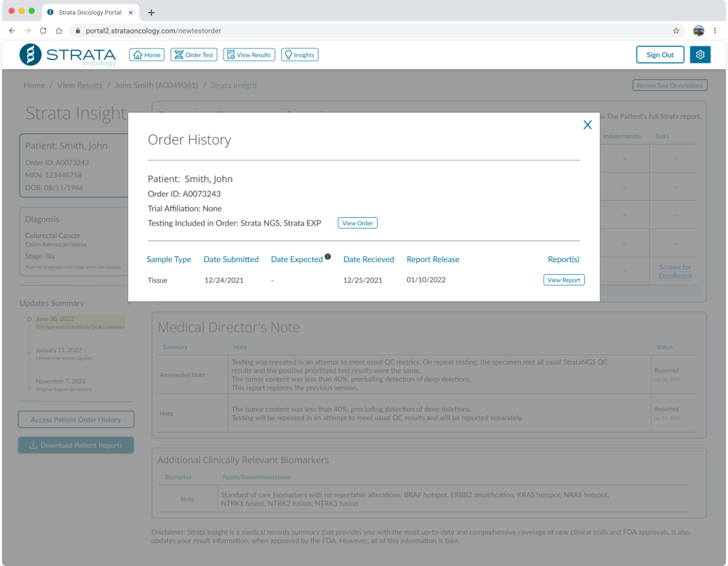Screen dimensions: 728x566
Task: Click the browser address bar
Action: coord(356,31)
